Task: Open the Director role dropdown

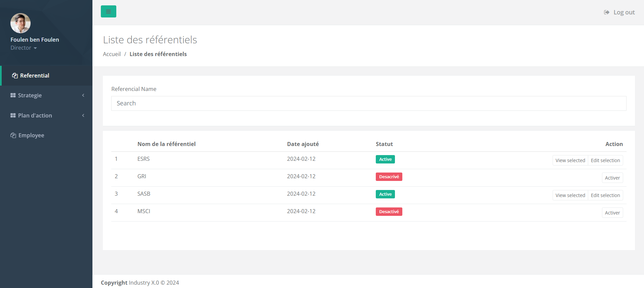Action: [24, 48]
